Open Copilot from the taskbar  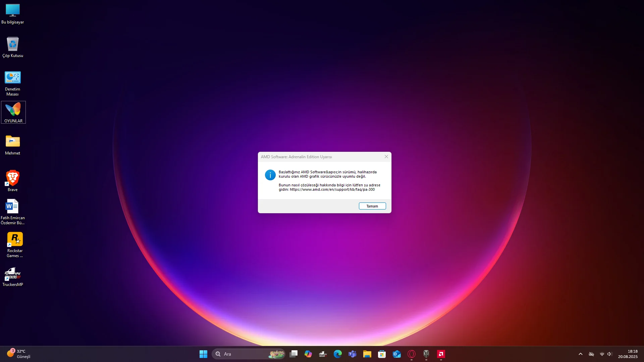point(308,354)
